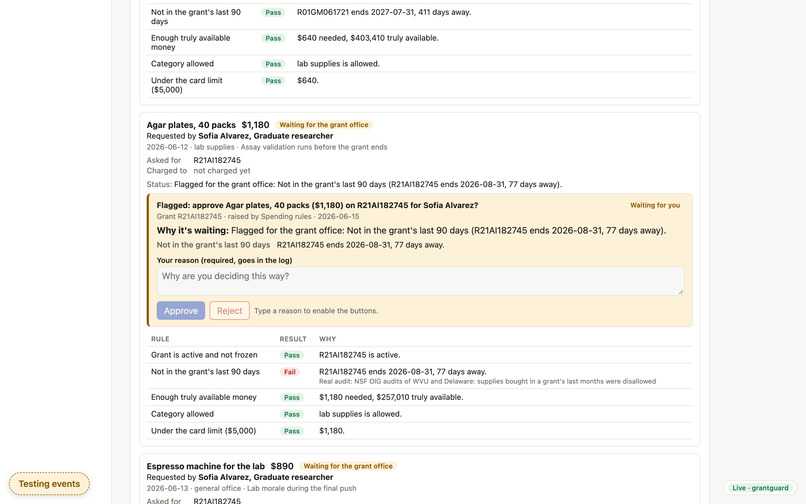Select '$640 needed, $403,410 truly available.' text
The image size is (806, 504).
pyautogui.click(x=368, y=38)
